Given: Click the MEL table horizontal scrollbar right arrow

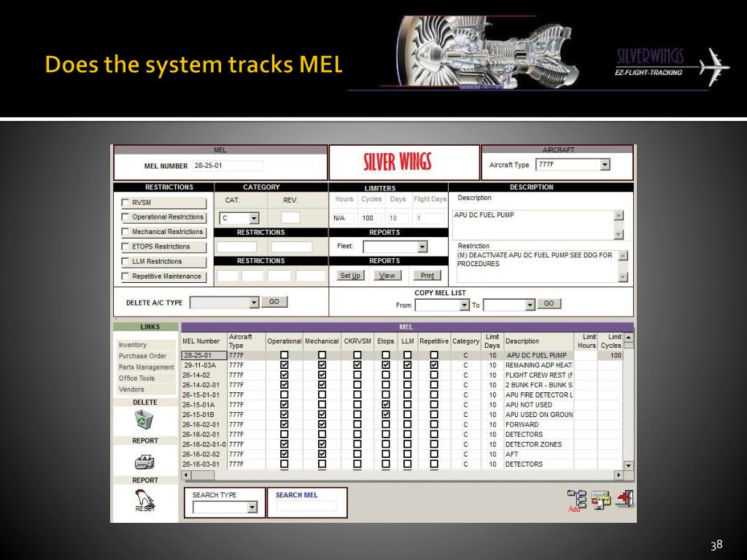Looking at the screenshot, I should (x=619, y=475).
